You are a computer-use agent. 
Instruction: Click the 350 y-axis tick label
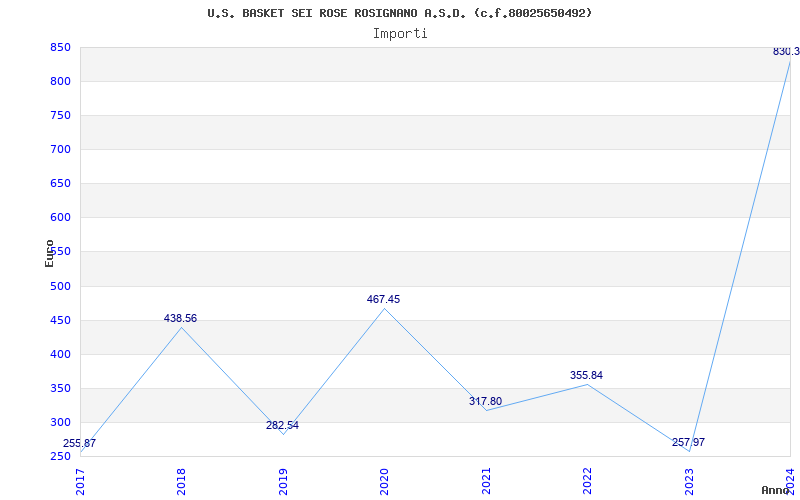click(x=59, y=388)
